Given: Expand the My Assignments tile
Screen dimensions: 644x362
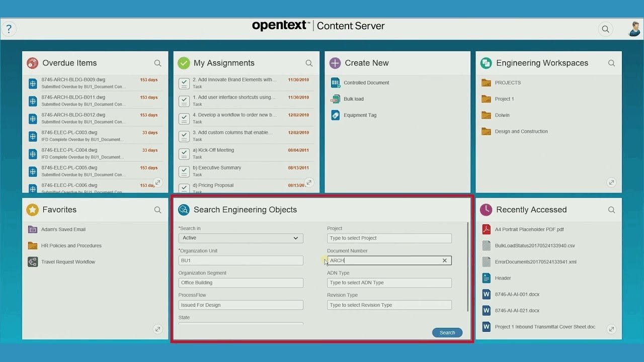Looking at the screenshot, I should [309, 183].
